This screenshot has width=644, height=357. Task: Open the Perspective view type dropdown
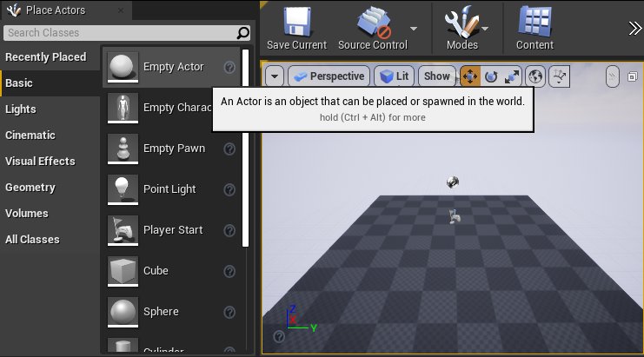point(327,76)
